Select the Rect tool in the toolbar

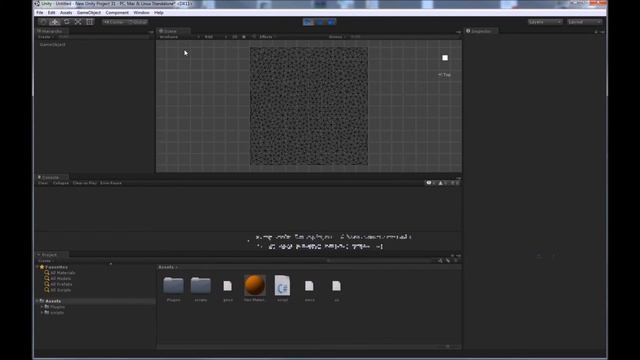click(x=89, y=22)
